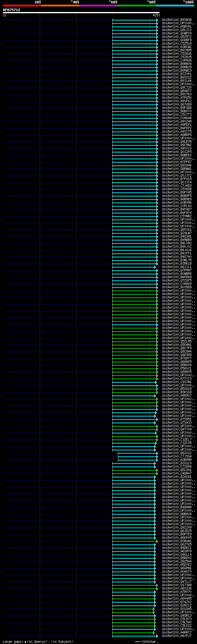This screenshot has height=644, width=197.
Task: Select the UniRef100_C5YKD8 label
Action: coord(177,189)
